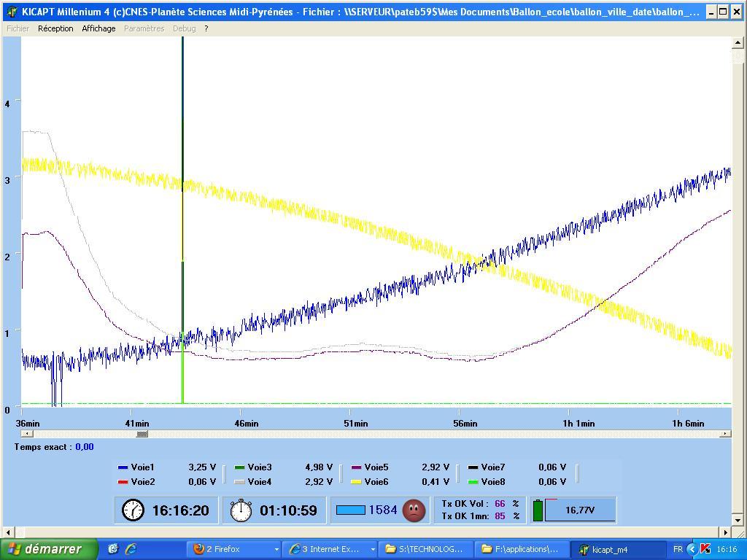Expand hidden system tray icons
747x560 pixels.
click(x=692, y=549)
